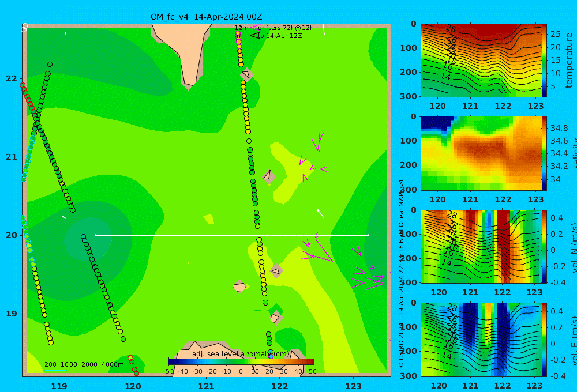Image resolution: width=577 pixels, height=392 pixels.
Task: Click longitude label 119 below the main map
Action: coord(59,386)
